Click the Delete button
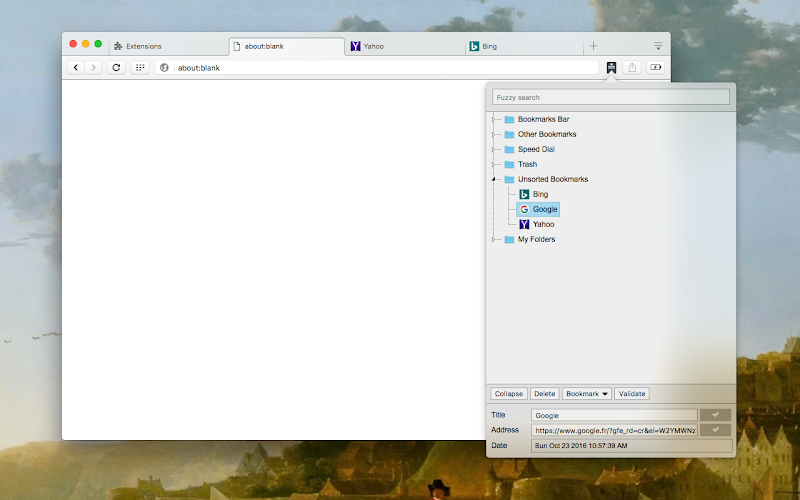The image size is (800, 500). (544, 393)
